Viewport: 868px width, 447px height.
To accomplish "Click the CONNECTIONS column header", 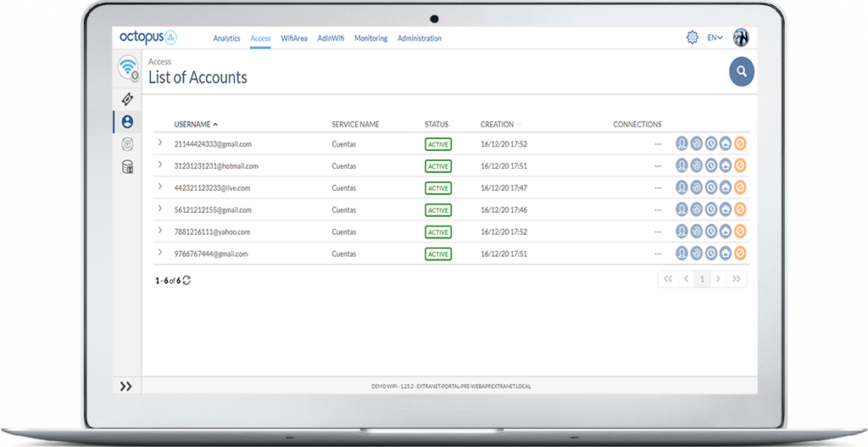I will [637, 125].
